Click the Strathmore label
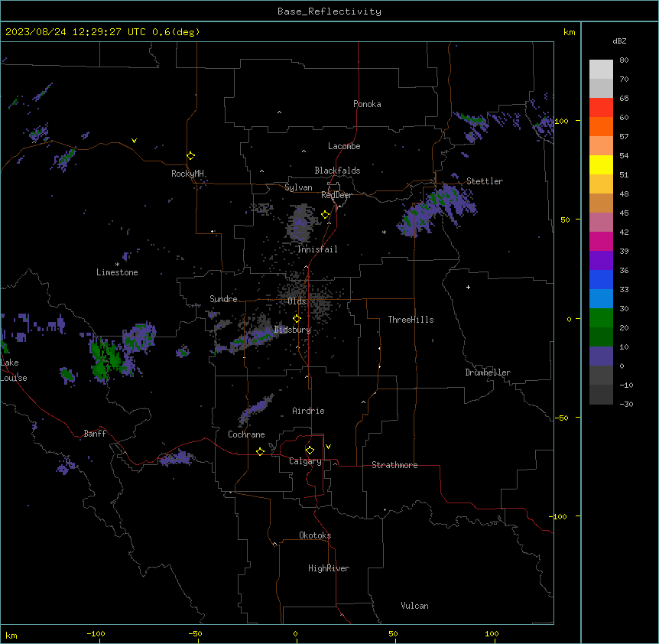The width and height of the screenshot is (659, 644). 394,465
